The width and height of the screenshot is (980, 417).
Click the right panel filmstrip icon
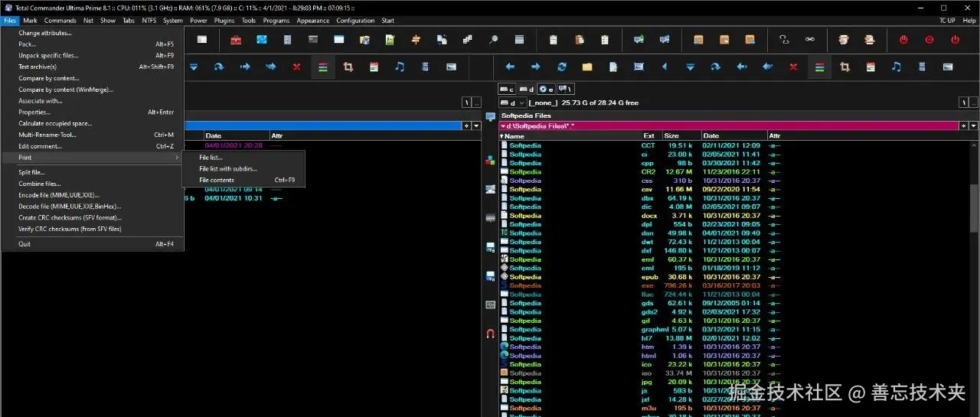[922, 67]
